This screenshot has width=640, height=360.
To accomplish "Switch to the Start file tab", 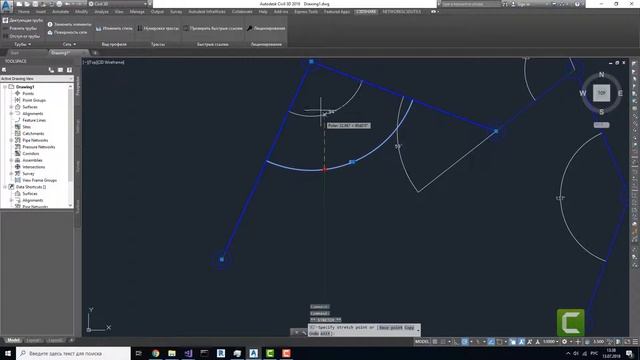I will tap(15, 53).
